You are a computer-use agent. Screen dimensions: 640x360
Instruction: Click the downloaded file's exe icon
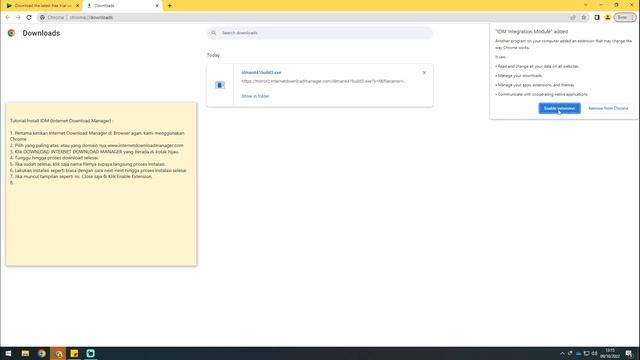[220, 85]
